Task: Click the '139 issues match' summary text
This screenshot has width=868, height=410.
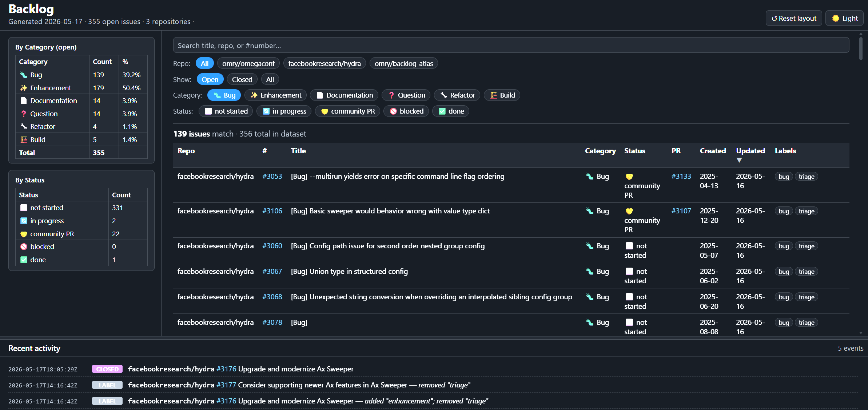Action: [203, 134]
